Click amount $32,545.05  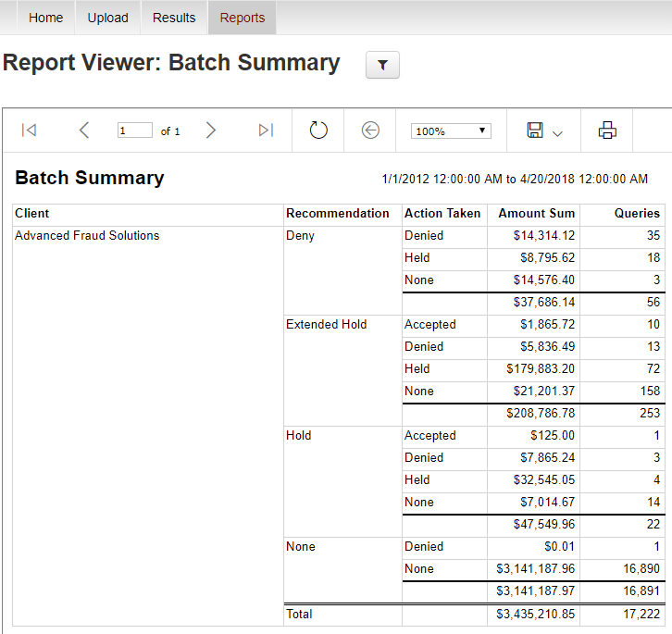click(544, 479)
